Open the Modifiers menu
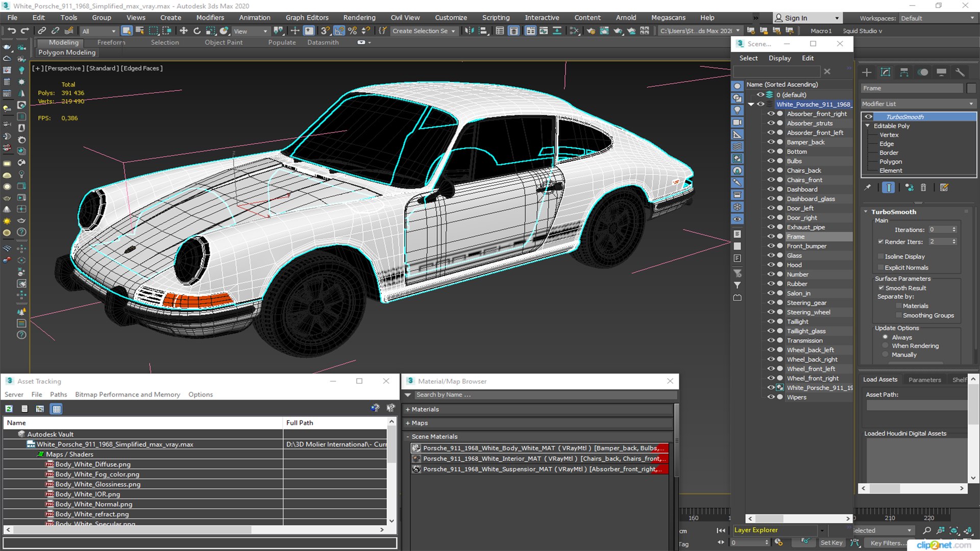 coord(210,17)
